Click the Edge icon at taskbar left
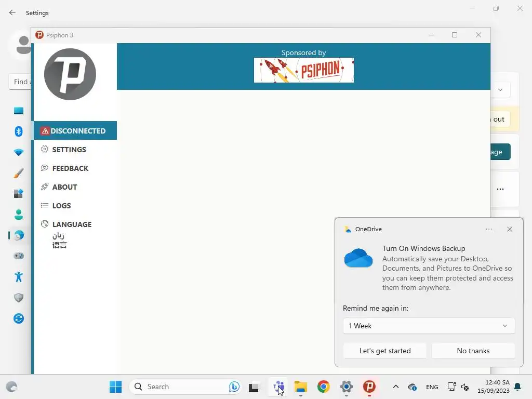Image resolution: width=532 pixels, height=399 pixels. click(11, 387)
